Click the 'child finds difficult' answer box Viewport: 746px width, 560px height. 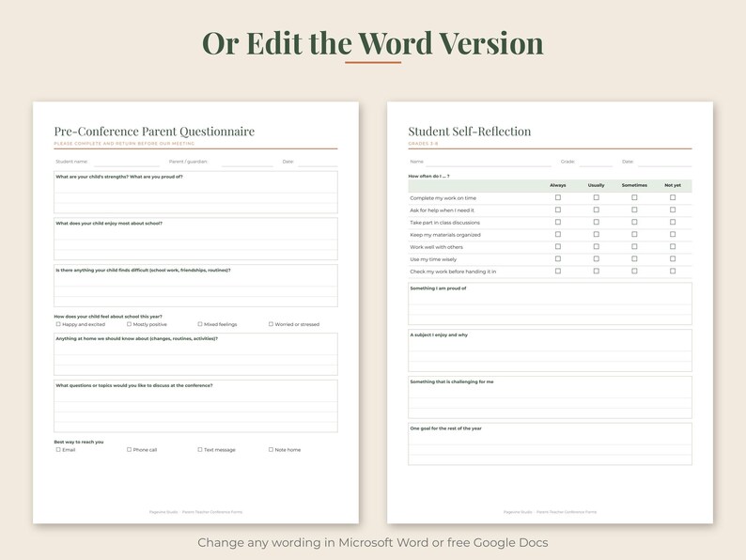(x=195, y=286)
